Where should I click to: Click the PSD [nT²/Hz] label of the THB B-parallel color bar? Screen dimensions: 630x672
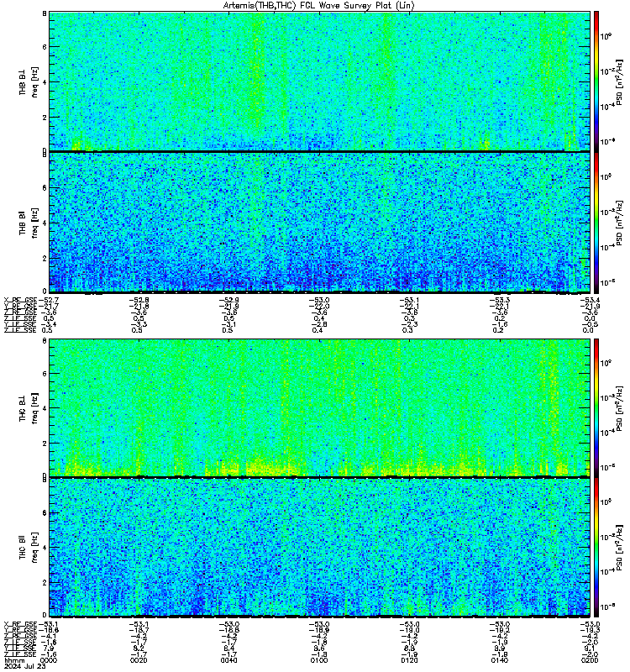click(x=619, y=223)
